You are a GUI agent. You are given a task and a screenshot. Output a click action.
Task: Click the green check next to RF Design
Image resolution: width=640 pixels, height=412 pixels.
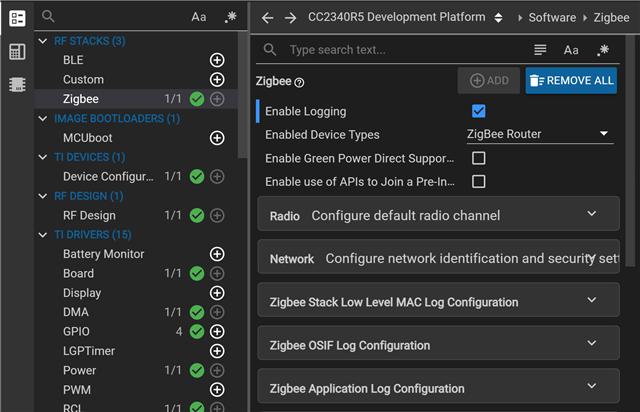197,215
